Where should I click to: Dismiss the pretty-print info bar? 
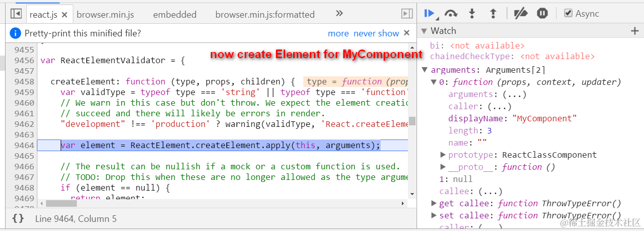(x=406, y=33)
